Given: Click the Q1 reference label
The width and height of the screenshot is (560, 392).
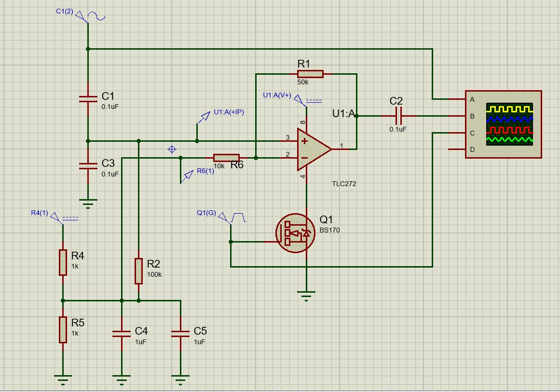Looking at the screenshot, I should click(326, 219).
